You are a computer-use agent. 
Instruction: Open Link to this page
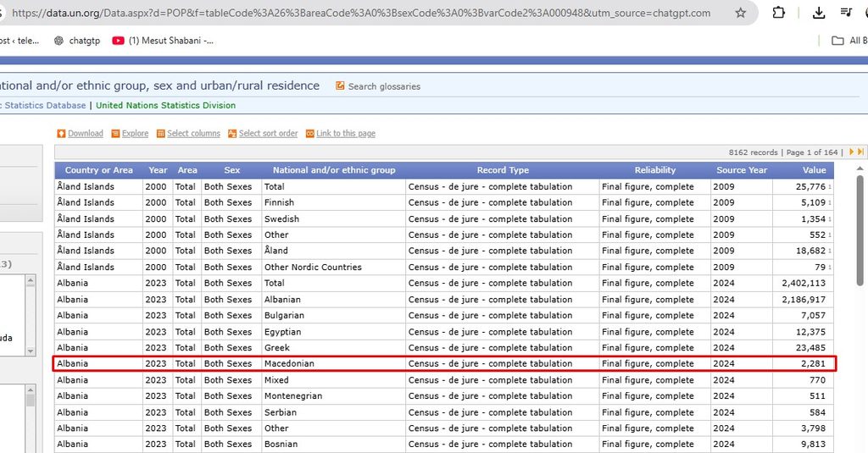click(x=346, y=133)
